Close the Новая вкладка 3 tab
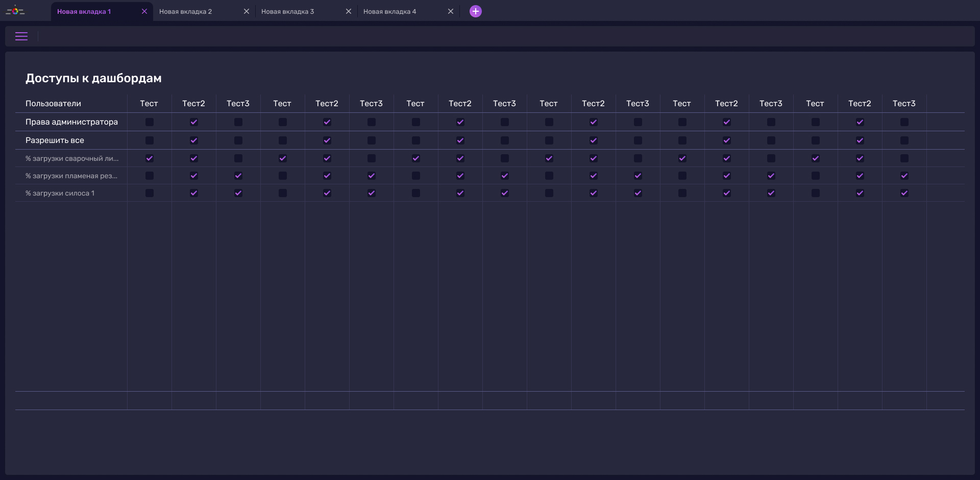This screenshot has width=980, height=480. 349,11
